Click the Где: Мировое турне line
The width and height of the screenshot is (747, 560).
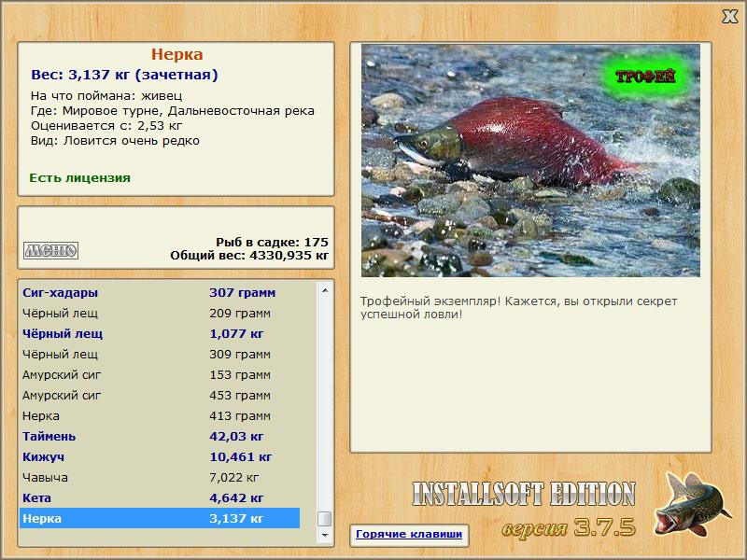coord(173,111)
